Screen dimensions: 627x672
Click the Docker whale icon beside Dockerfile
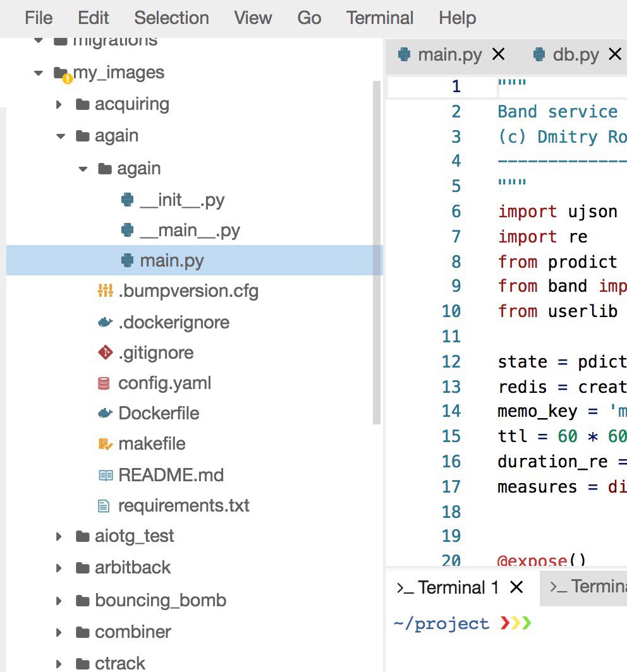tap(105, 413)
